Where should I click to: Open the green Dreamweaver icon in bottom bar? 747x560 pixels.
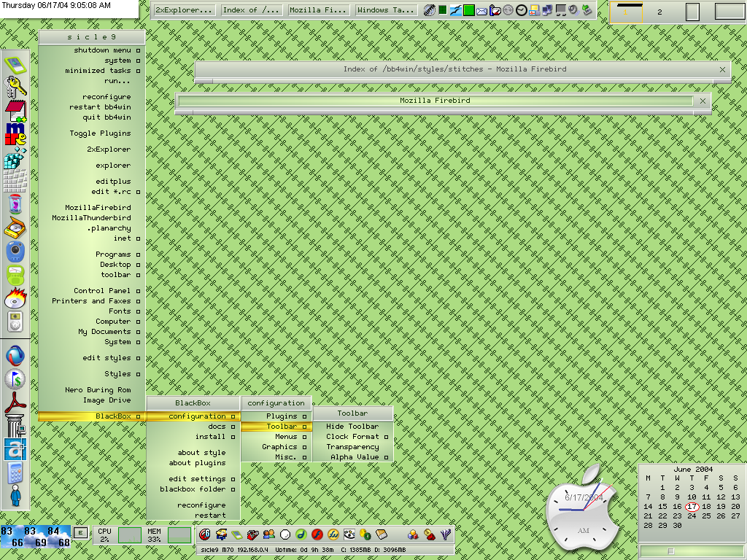pyautogui.click(x=301, y=534)
